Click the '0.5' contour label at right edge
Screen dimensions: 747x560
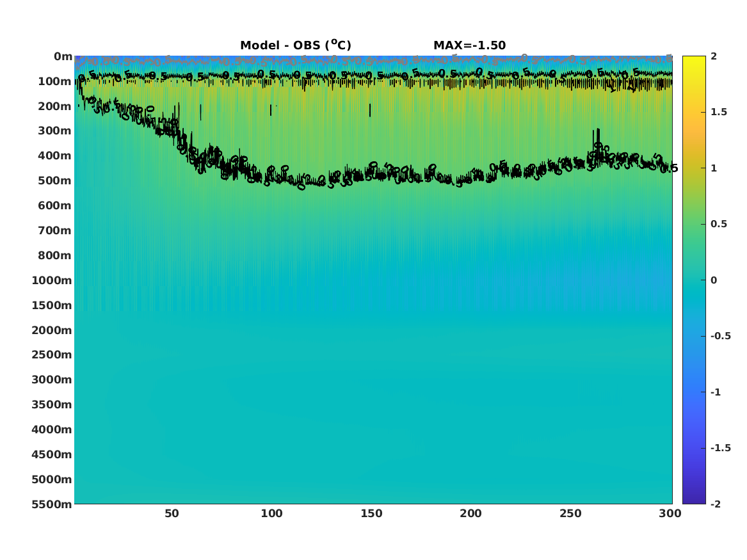tap(669, 168)
